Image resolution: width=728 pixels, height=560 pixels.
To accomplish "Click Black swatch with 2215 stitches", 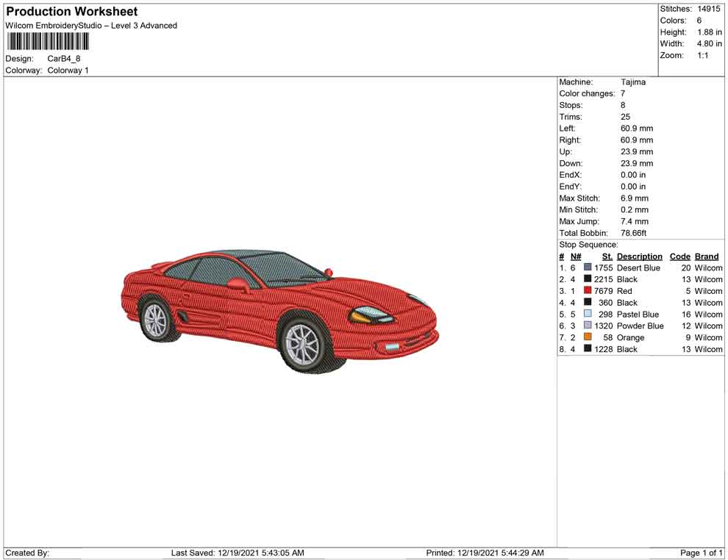I will [588, 279].
